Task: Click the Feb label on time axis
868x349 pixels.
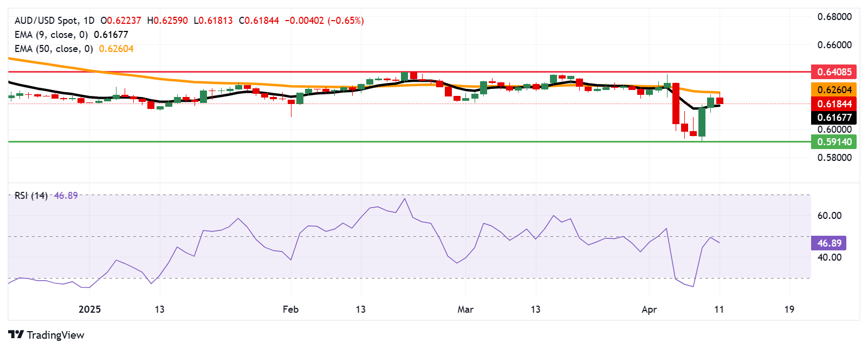Action: [x=291, y=309]
